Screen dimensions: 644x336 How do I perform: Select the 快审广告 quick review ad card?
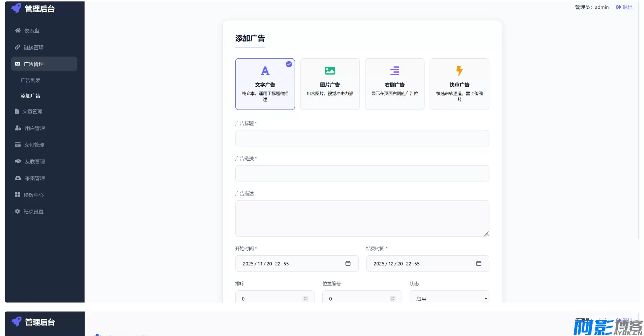(459, 84)
